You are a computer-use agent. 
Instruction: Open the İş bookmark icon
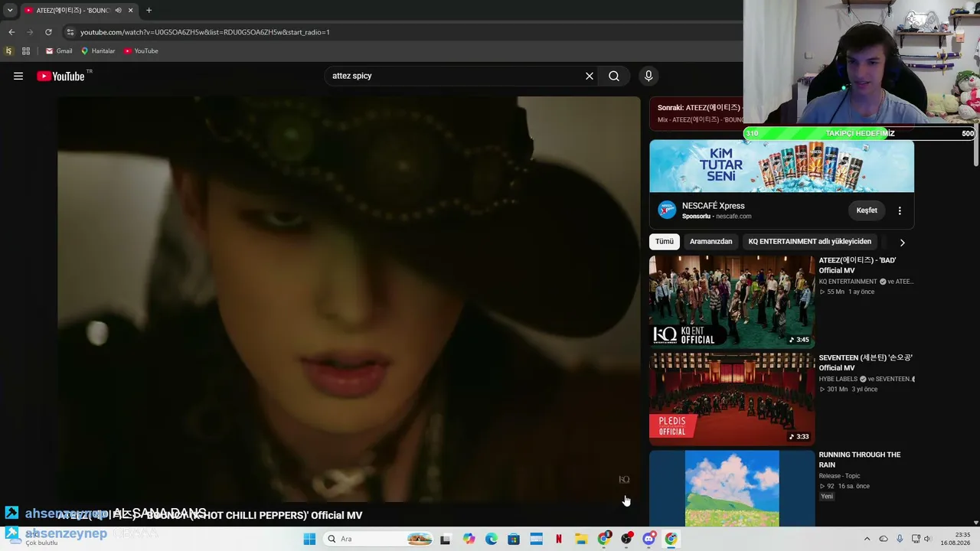[9, 51]
